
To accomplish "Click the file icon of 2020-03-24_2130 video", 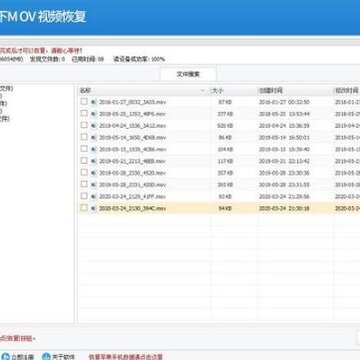I will click(x=94, y=208).
